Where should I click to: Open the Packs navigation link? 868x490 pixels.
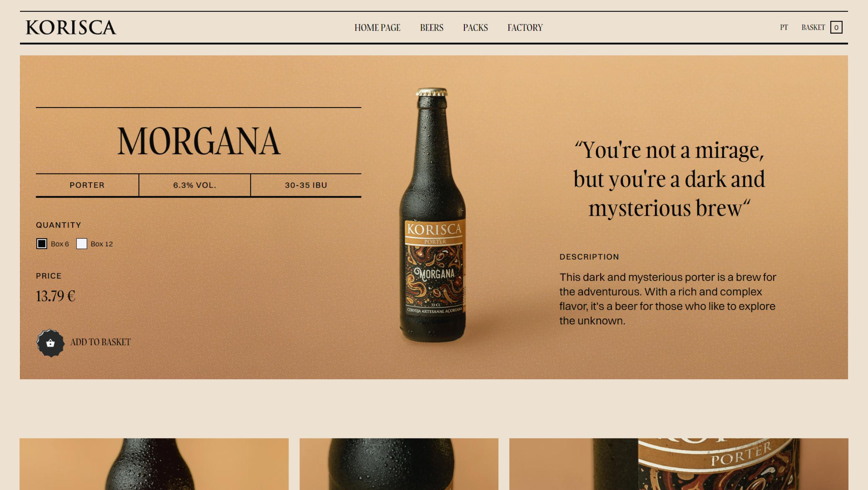475,27
